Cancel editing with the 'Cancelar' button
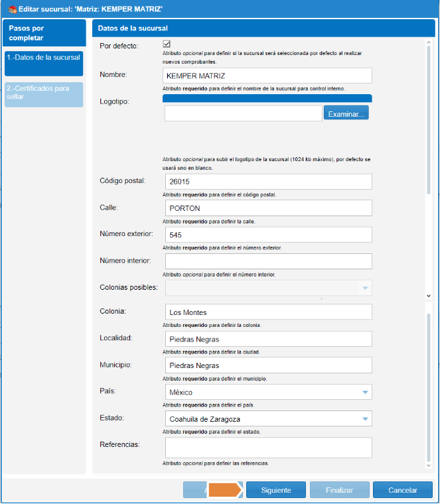 [x=403, y=490]
